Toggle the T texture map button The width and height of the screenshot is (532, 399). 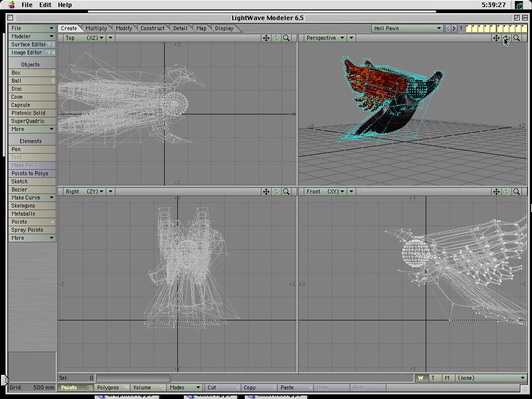(x=433, y=378)
